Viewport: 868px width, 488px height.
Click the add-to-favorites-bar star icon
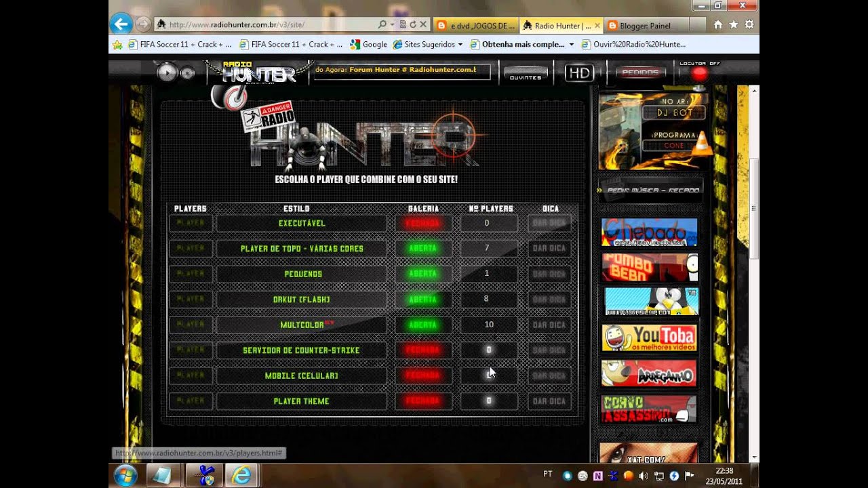coord(117,44)
